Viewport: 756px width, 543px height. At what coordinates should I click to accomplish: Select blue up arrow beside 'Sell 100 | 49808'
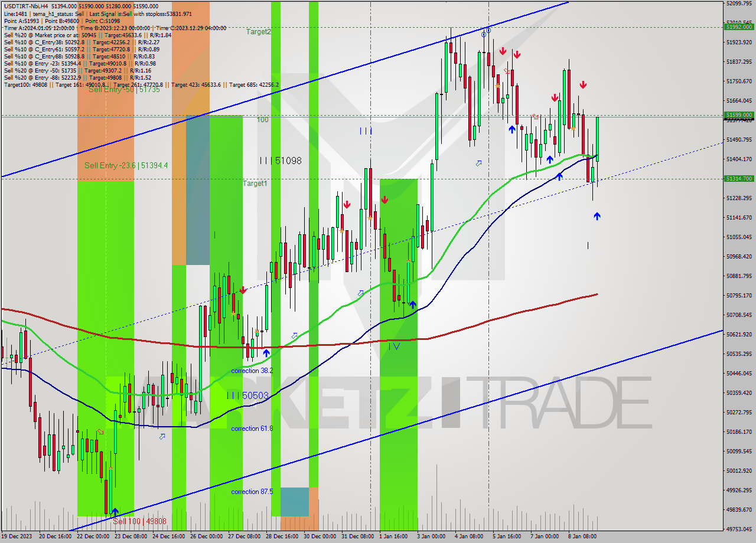tap(115, 512)
